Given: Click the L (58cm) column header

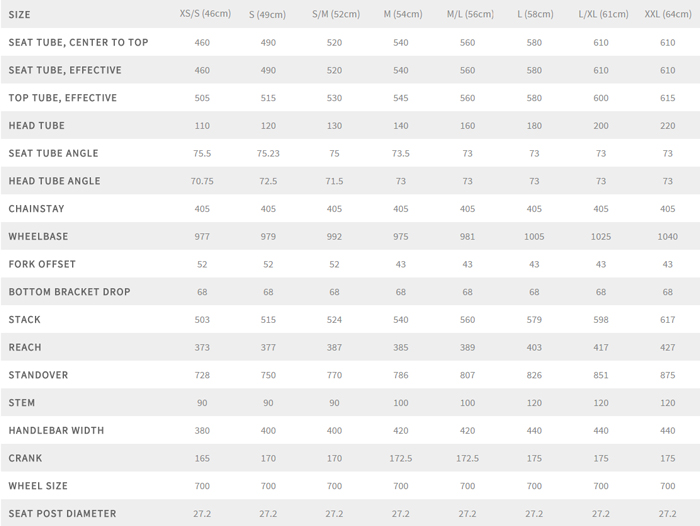Looking at the screenshot, I should pos(534,15).
